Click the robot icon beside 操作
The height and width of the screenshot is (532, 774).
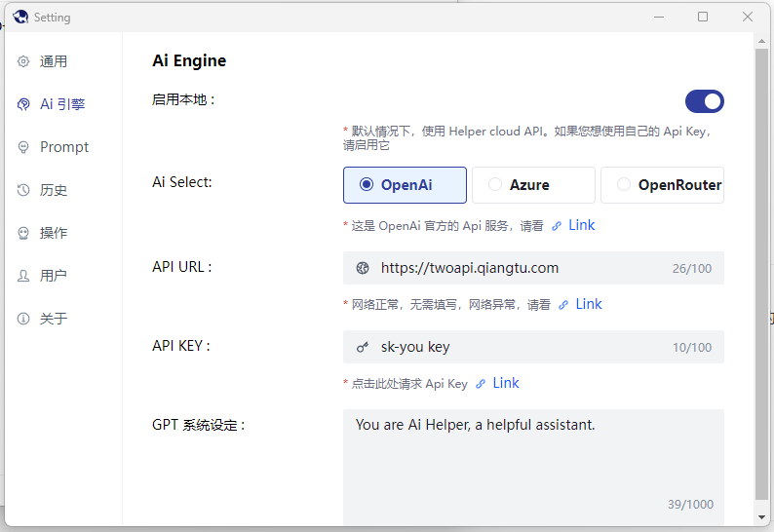[x=23, y=233]
